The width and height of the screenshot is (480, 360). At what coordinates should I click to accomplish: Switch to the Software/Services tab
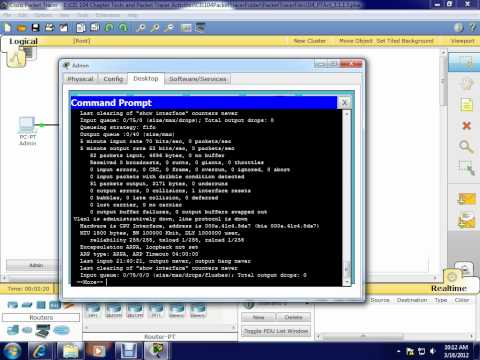point(197,79)
